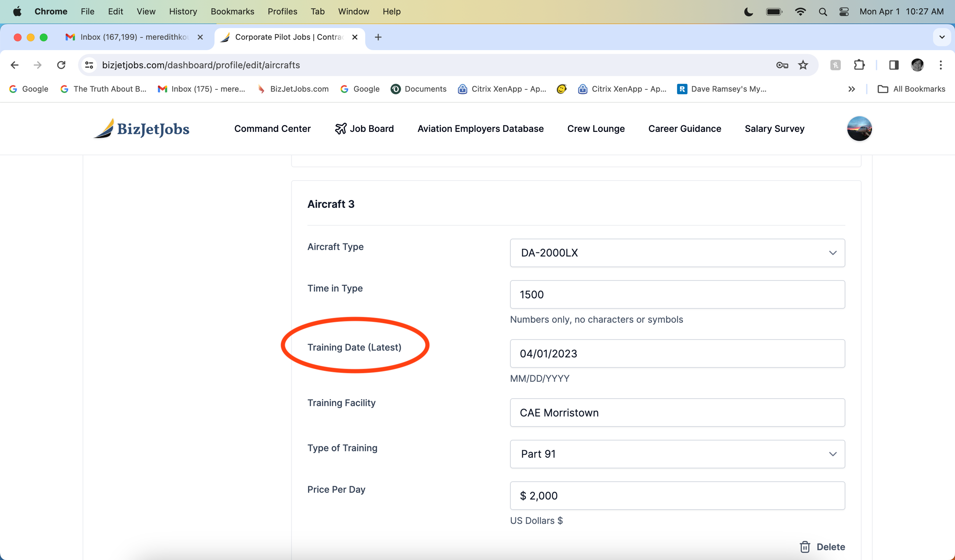This screenshot has height=560, width=955.
Task: Open site information icon in address bar
Action: pos(89,65)
